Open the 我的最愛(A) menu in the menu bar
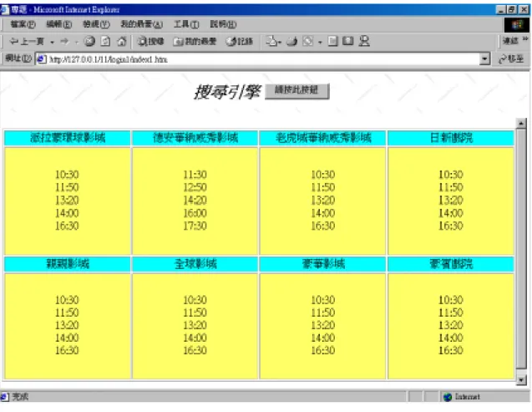The height and width of the screenshot is (412, 532). click(x=141, y=24)
